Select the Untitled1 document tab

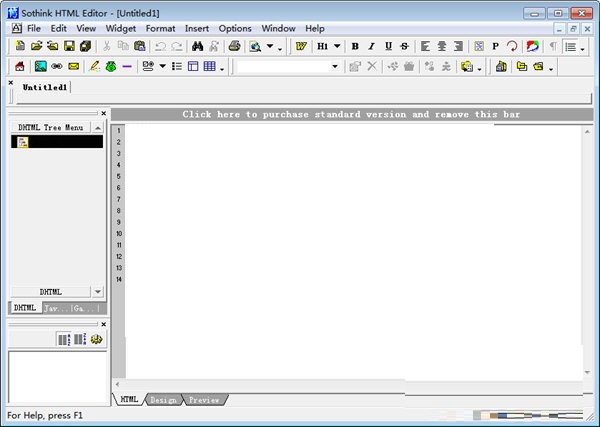tap(45, 87)
